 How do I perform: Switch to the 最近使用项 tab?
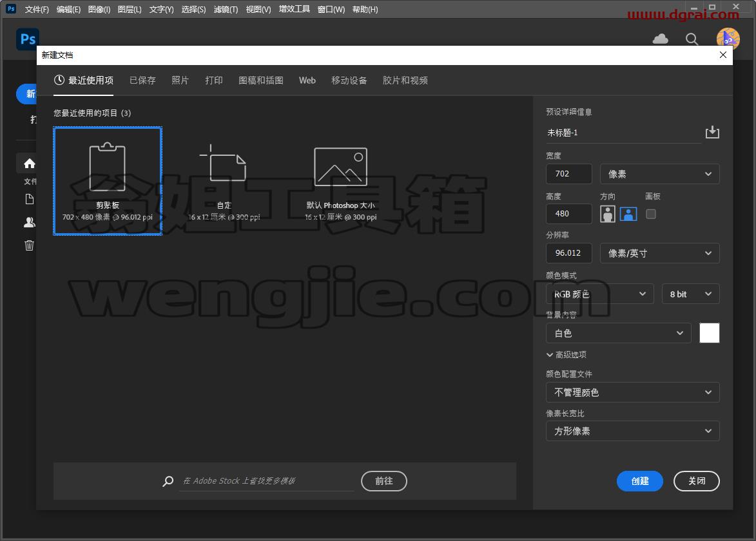[83, 81]
